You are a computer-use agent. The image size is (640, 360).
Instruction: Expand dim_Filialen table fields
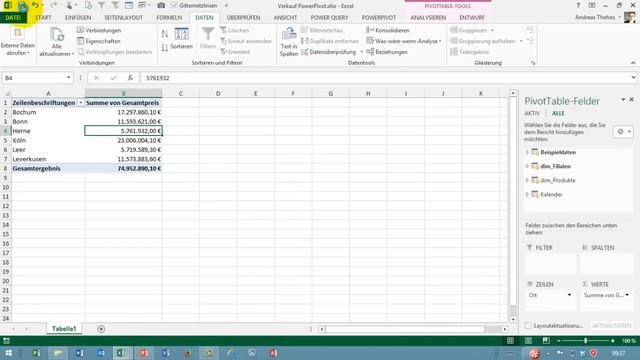tap(527, 167)
